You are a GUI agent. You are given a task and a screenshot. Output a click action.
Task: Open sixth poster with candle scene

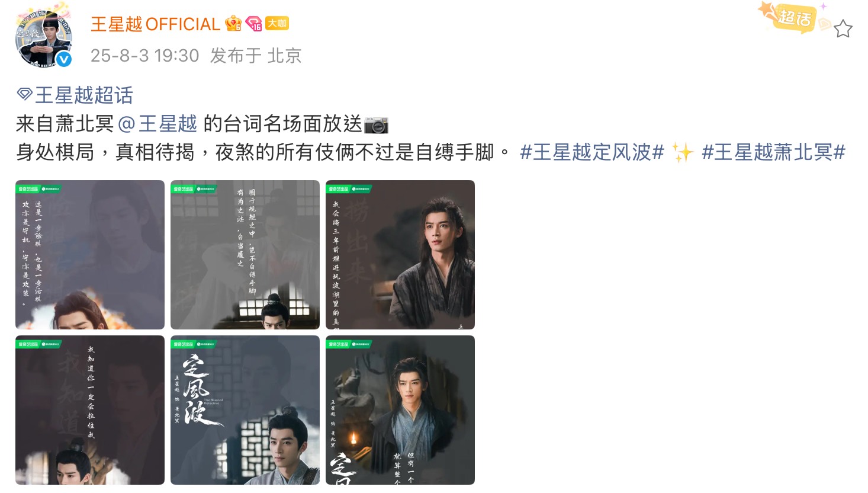(400, 410)
